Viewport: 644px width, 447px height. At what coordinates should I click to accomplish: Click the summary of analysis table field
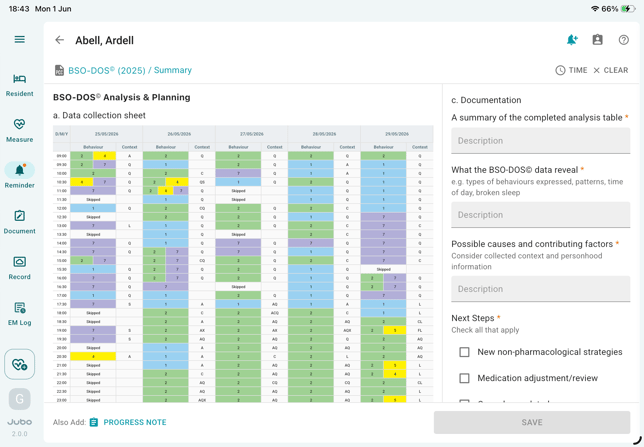540,141
